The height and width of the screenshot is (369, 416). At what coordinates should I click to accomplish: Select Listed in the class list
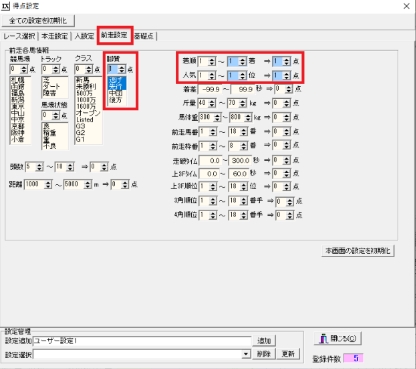85,120
